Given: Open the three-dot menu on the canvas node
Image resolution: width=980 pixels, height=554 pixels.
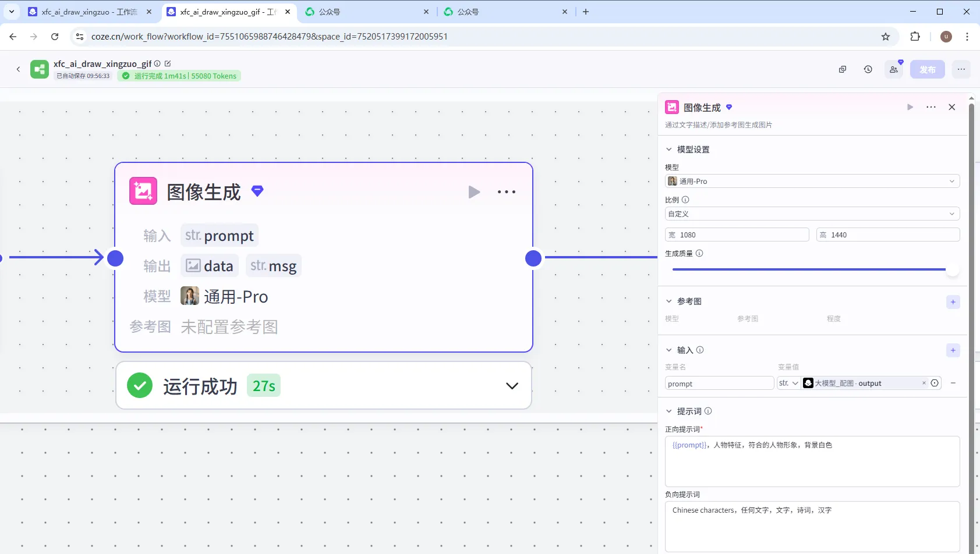Looking at the screenshot, I should click(x=507, y=192).
